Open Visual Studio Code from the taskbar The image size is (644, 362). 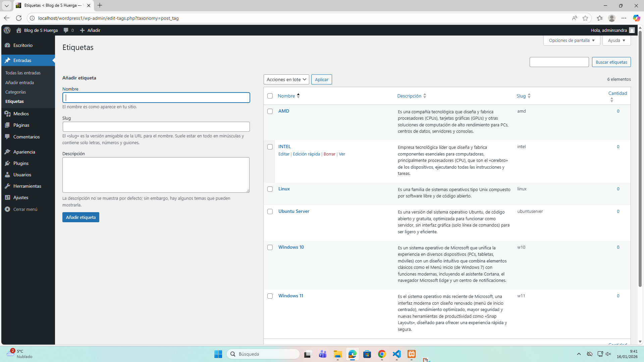(x=396, y=354)
